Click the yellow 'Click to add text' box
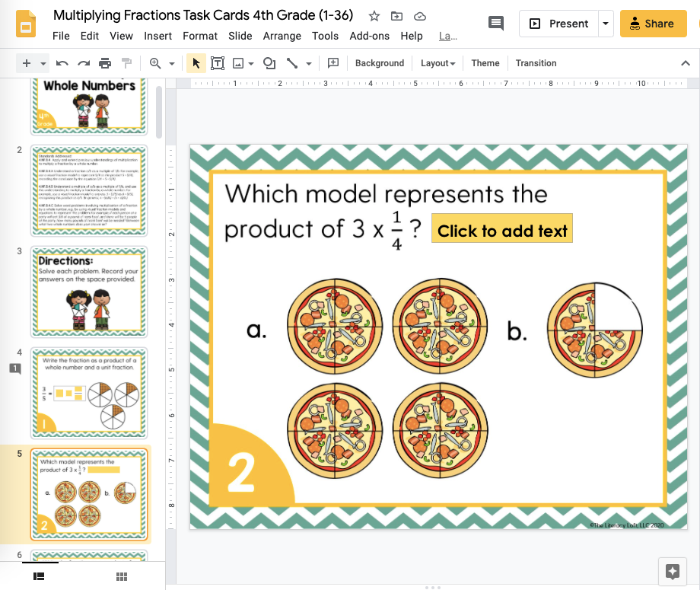 point(502,231)
